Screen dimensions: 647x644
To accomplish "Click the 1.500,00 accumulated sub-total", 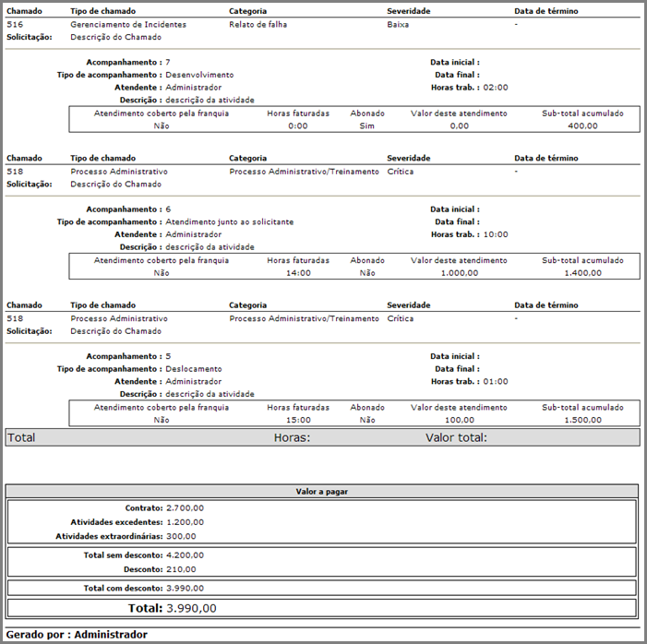I will [x=582, y=419].
